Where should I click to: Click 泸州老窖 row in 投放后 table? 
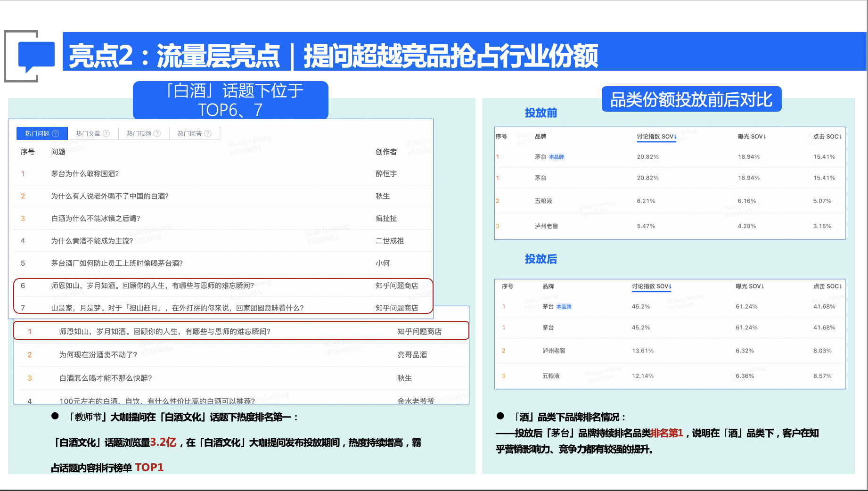click(x=554, y=351)
